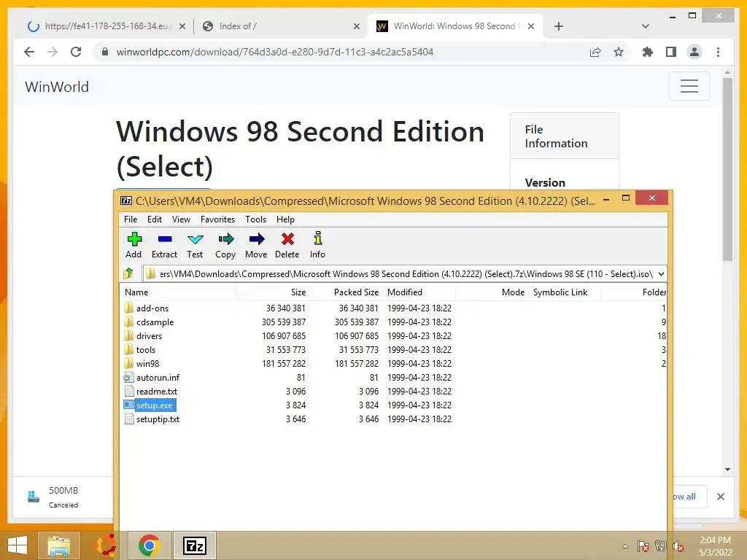Open a new Chrome tab

(x=559, y=26)
